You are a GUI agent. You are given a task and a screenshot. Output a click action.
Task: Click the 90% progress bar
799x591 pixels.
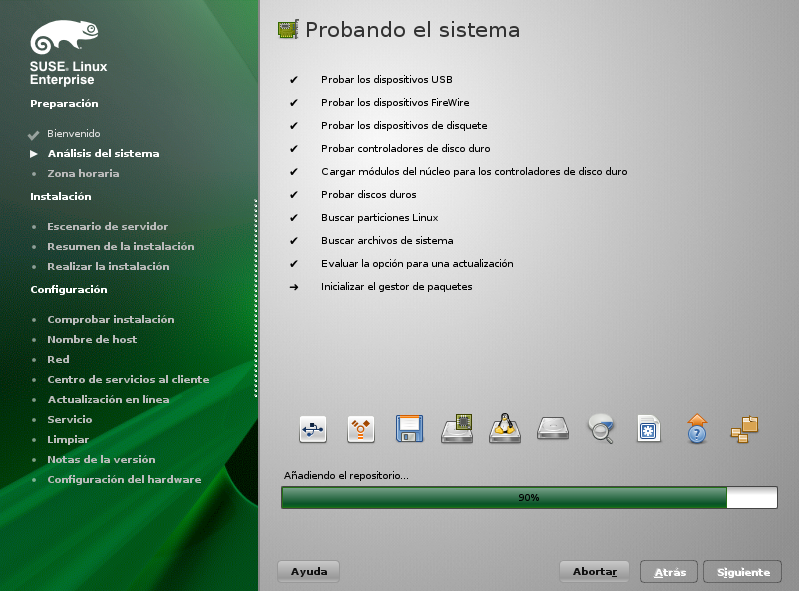(x=529, y=497)
